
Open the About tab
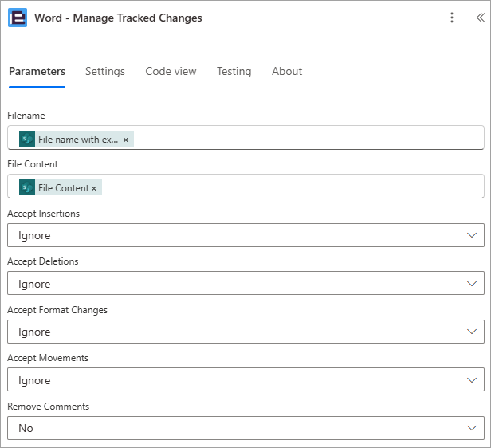tap(287, 72)
